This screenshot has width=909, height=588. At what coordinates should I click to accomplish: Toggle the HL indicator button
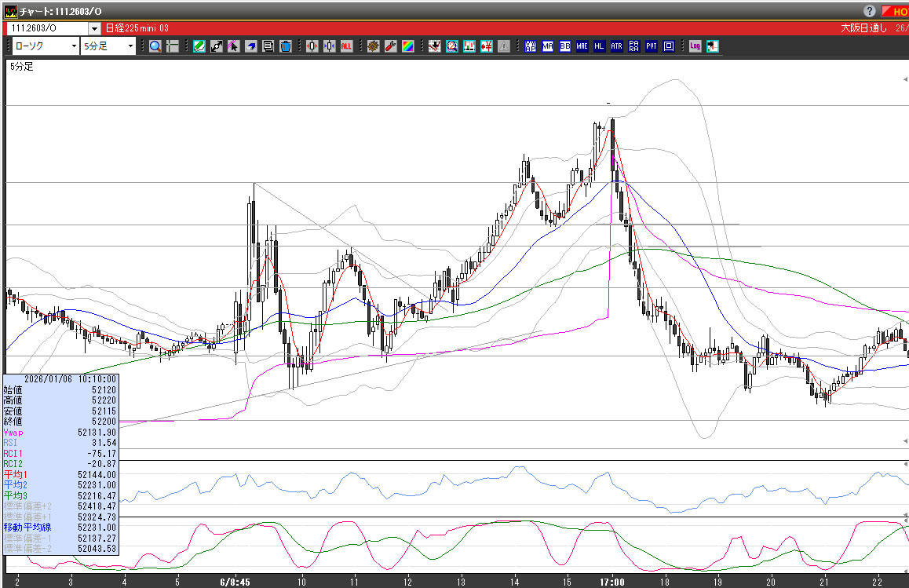599,46
